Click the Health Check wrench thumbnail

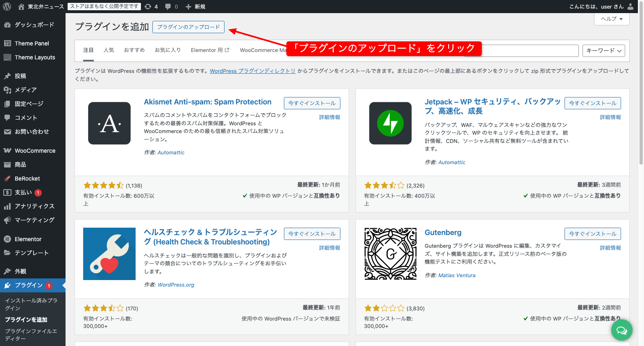tap(109, 254)
